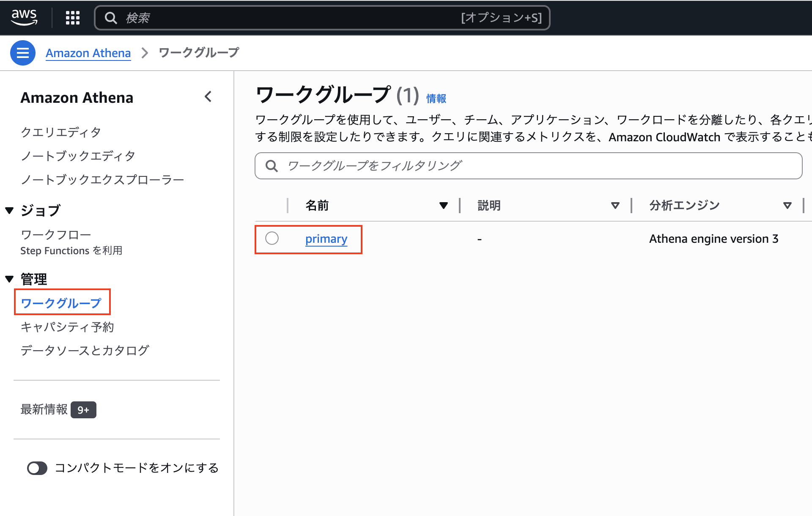Collapse the 管理 section triangle
The height and width of the screenshot is (516, 812).
(9, 279)
